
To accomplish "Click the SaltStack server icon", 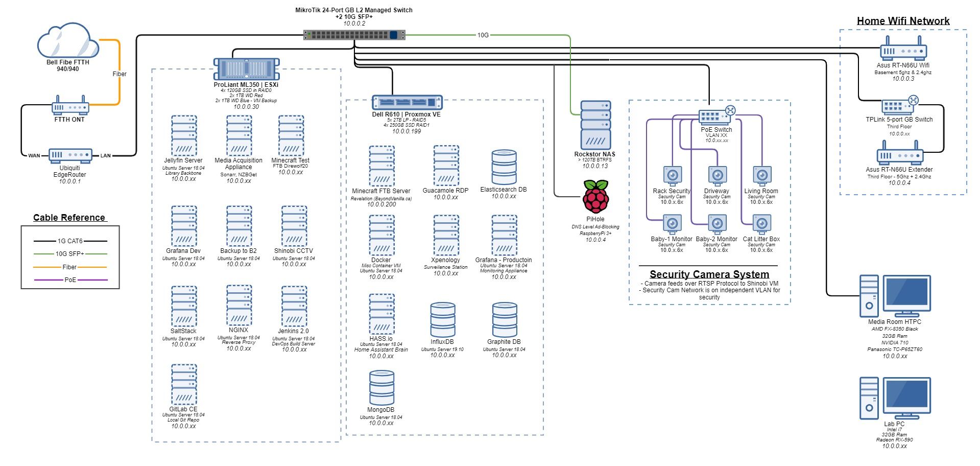I will 184,306.
